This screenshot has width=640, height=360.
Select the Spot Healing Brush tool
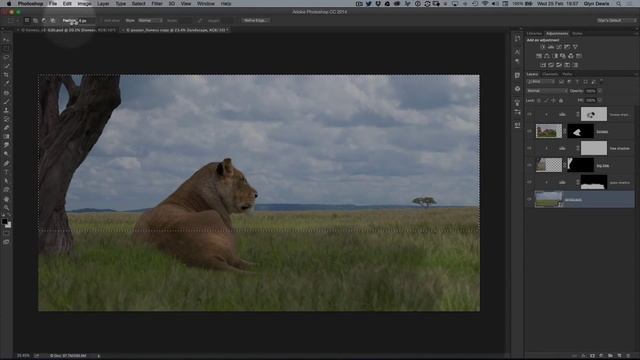point(6,93)
